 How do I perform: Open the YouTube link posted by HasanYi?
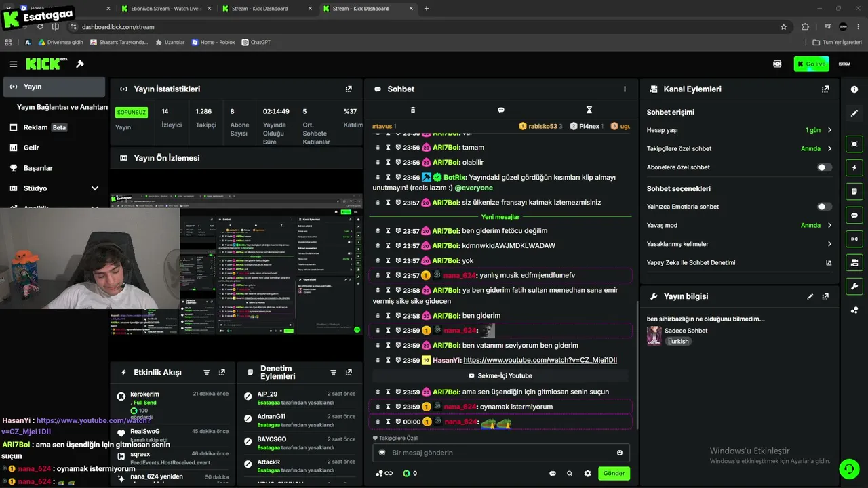point(540,361)
